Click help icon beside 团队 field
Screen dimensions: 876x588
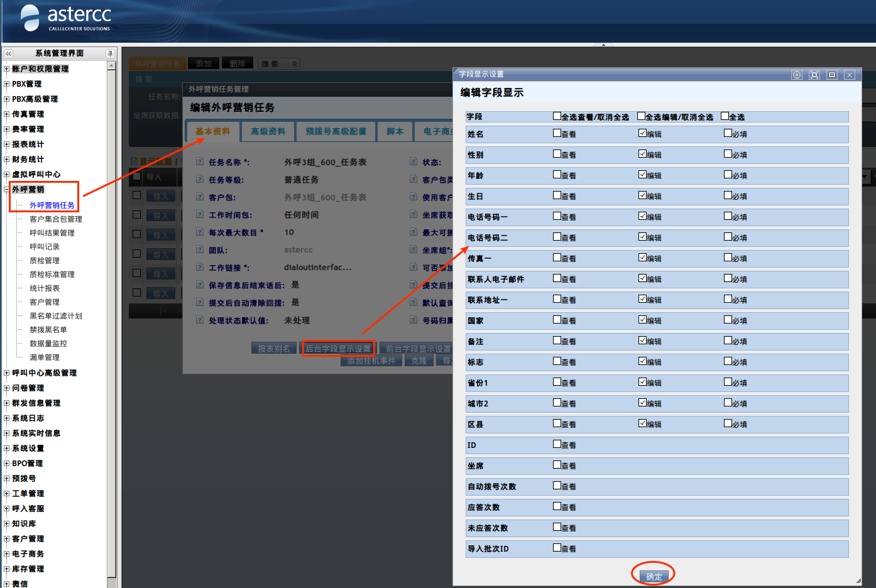[x=200, y=249]
